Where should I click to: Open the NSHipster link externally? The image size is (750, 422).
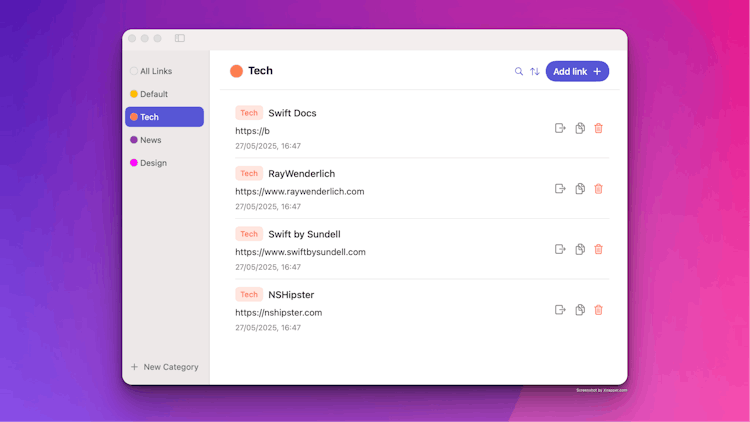pos(560,310)
